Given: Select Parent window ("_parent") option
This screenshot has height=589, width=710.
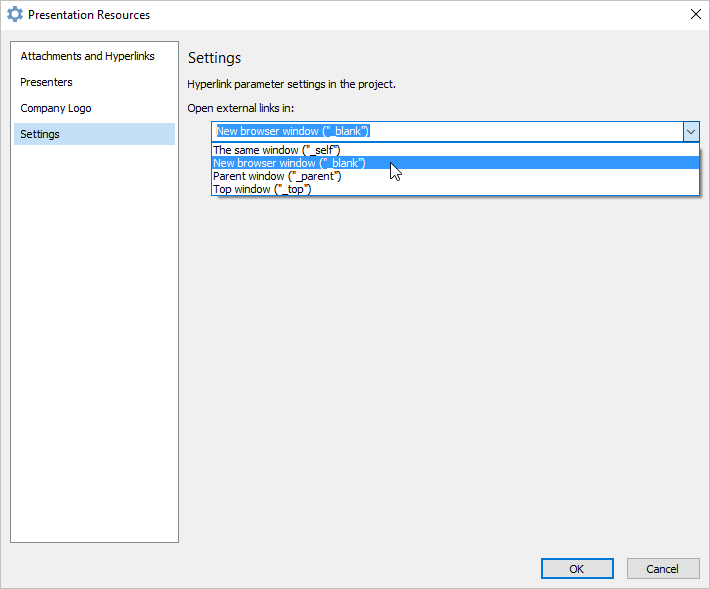Looking at the screenshot, I should [x=455, y=176].
